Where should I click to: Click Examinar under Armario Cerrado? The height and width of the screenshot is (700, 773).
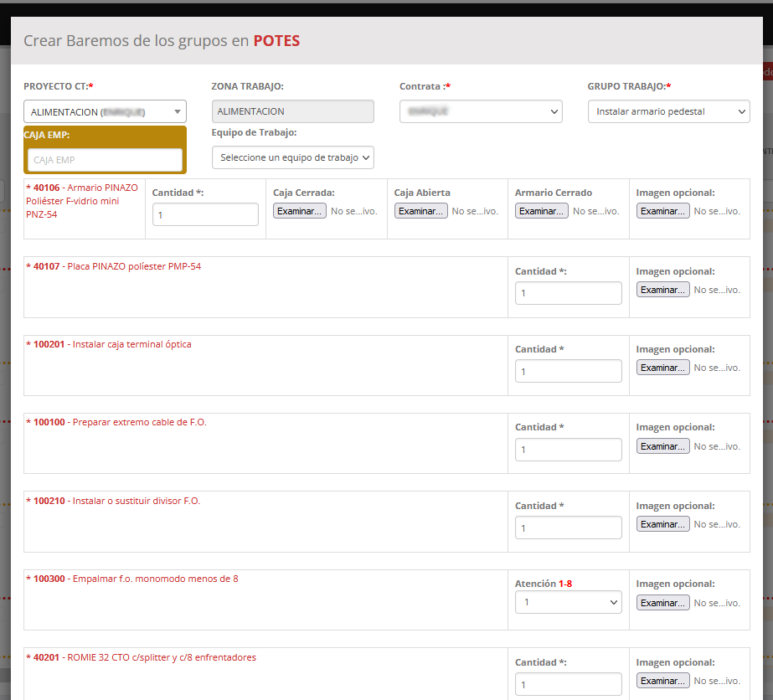(542, 211)
